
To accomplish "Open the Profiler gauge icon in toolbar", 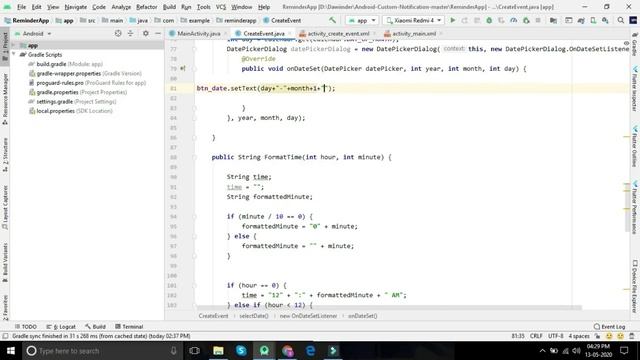I will 513,20.
